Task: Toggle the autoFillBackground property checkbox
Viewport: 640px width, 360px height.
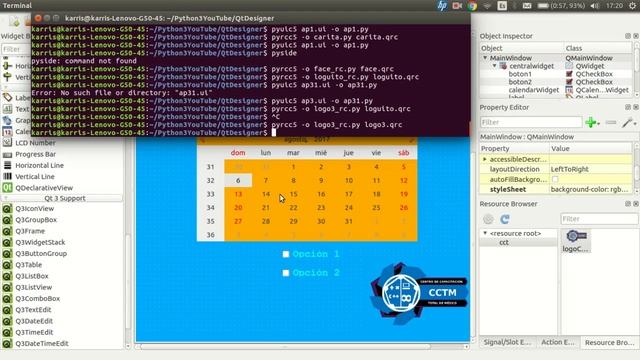Action: click(555, 179)
